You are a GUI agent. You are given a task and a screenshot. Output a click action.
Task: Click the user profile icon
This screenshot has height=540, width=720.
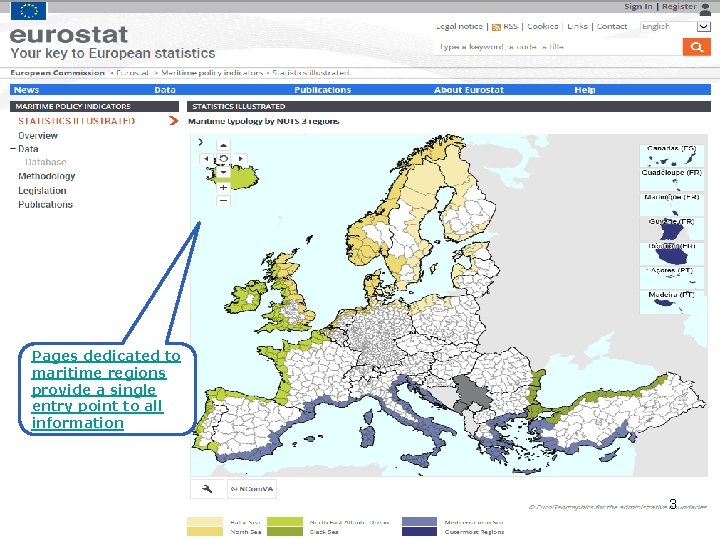706,9
